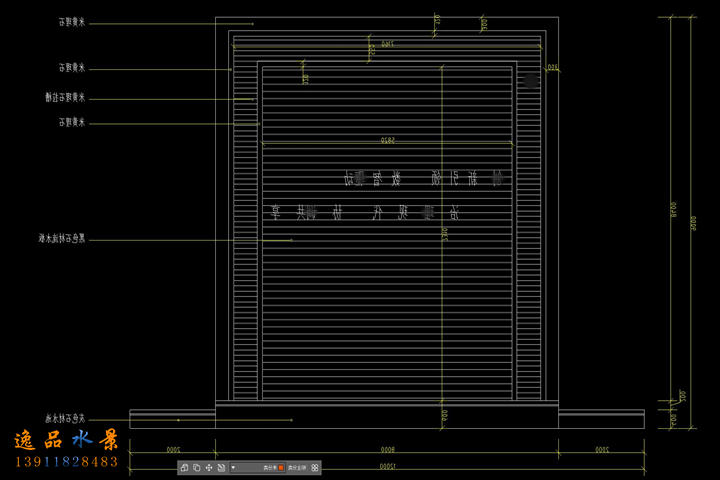Click the orange color swatch in the toolbar
The image size is (720, 480).
(x=281, y=467)
